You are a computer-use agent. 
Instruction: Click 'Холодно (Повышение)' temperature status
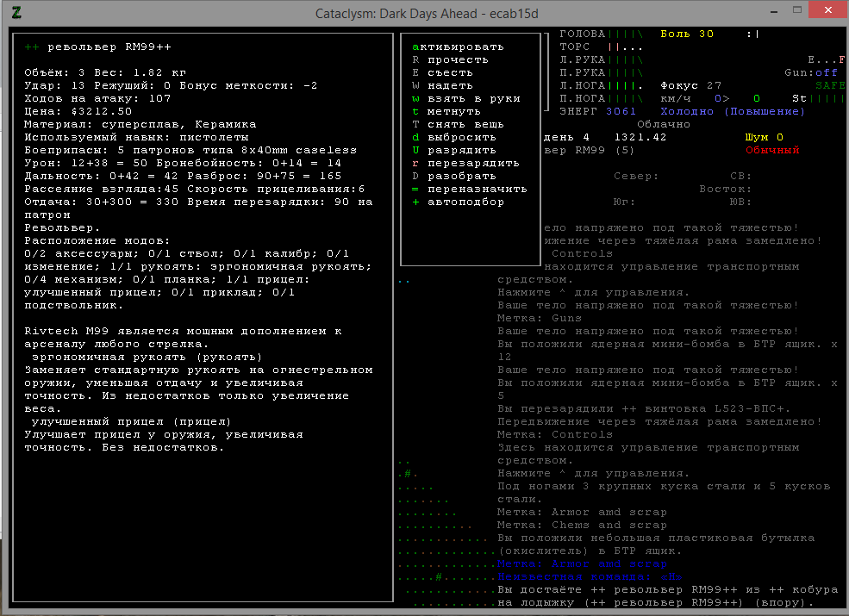733,112
